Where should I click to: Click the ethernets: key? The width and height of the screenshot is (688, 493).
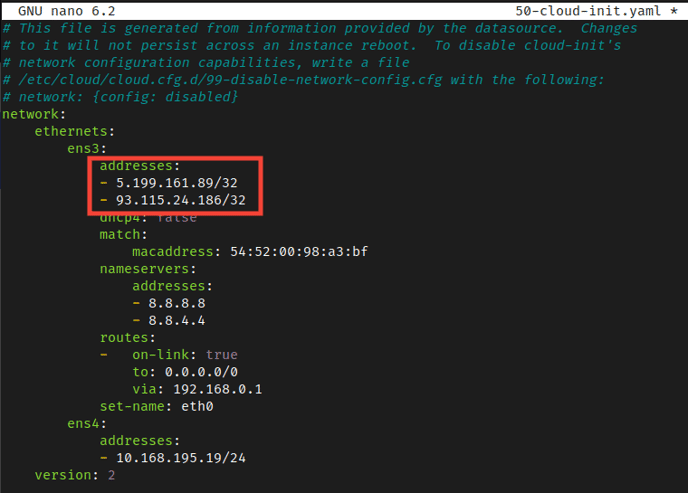(x=75, y=131)
